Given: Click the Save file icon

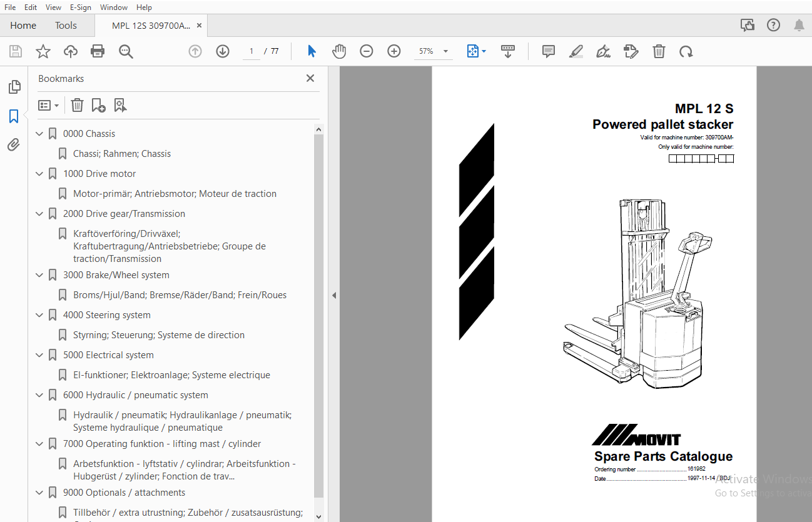Looking at the screenshot, I should click(16, 51).
